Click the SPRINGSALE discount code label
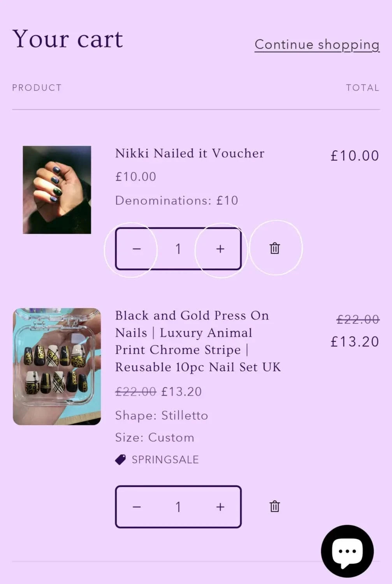Viewport: 392px width, 584px height. click(165, 460)
